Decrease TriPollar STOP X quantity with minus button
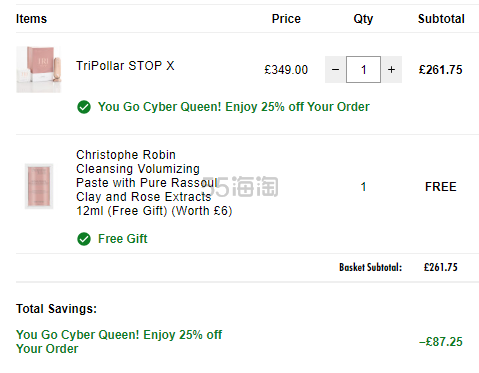This screenshot has height=373, width=479. coord(335,70)
